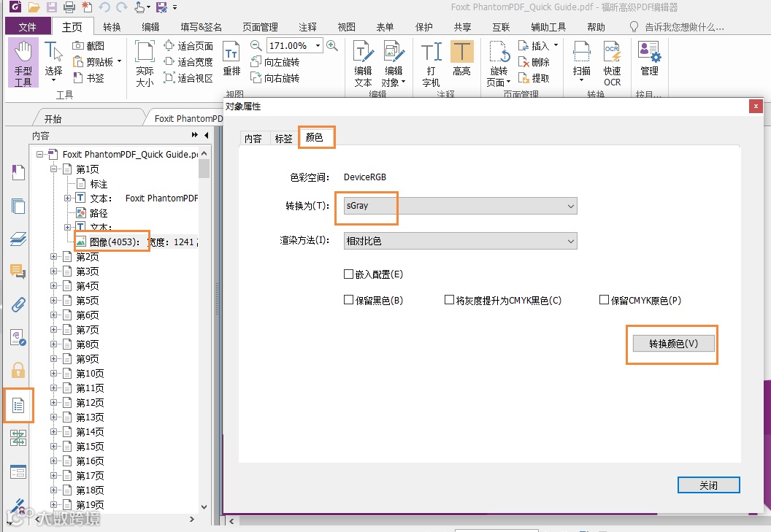
Task: Set view to Actual Size (实际大小)
Action: pyautogui.click(x=145, y=64)
